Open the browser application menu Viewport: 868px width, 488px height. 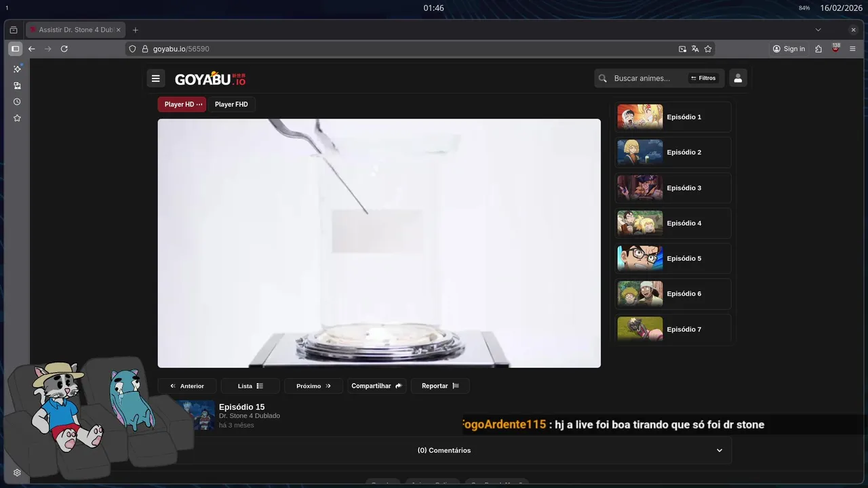pyautogui.click(x=853, y=49)
